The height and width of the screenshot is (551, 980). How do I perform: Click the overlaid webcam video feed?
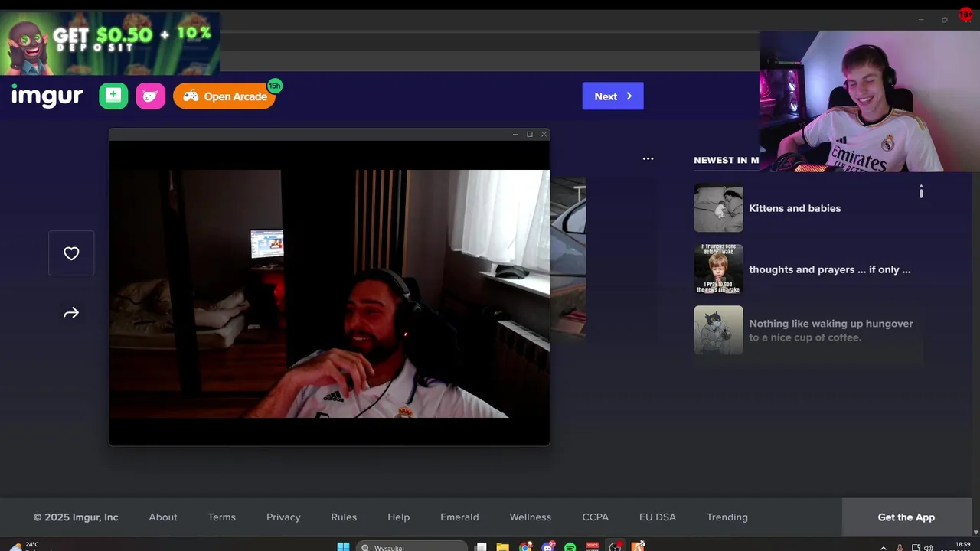click(x=329, y=293)
